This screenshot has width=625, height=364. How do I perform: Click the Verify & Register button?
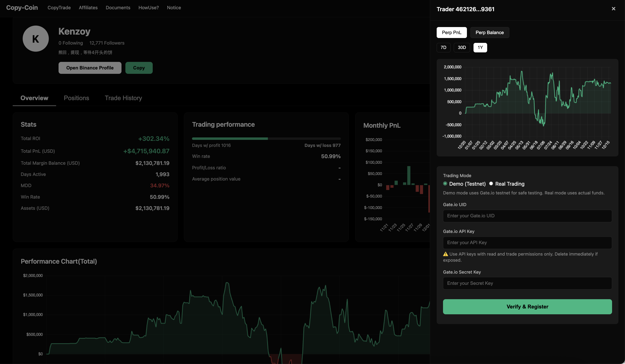(x=527, y=307)
